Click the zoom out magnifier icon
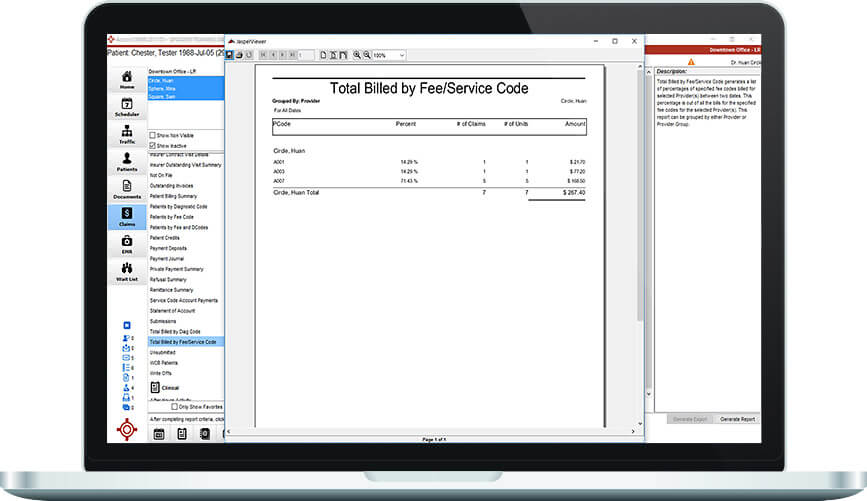867x501 pixels. pos(367,55)
